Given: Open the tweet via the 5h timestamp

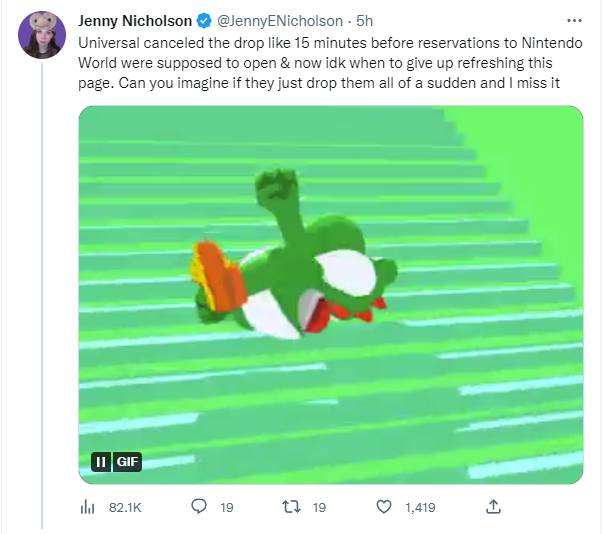Looking at the screenshot, I should [364, 21].
